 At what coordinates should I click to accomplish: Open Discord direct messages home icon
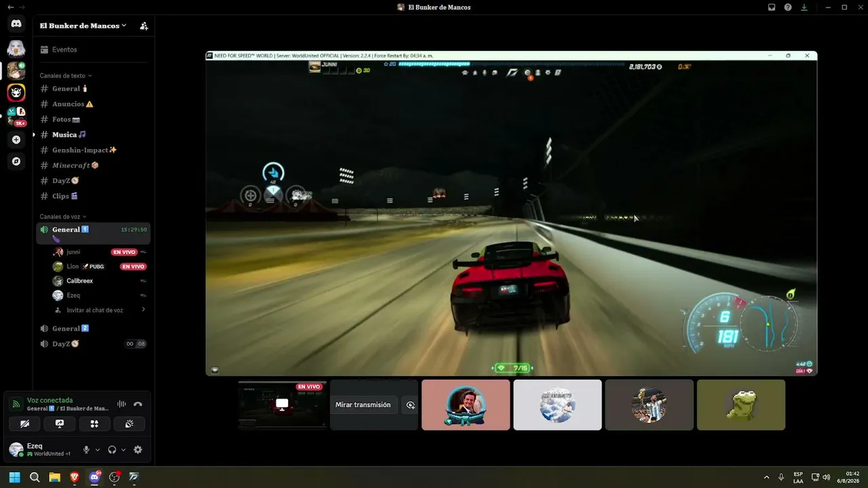pyautogui.click(x=16, y=24)
